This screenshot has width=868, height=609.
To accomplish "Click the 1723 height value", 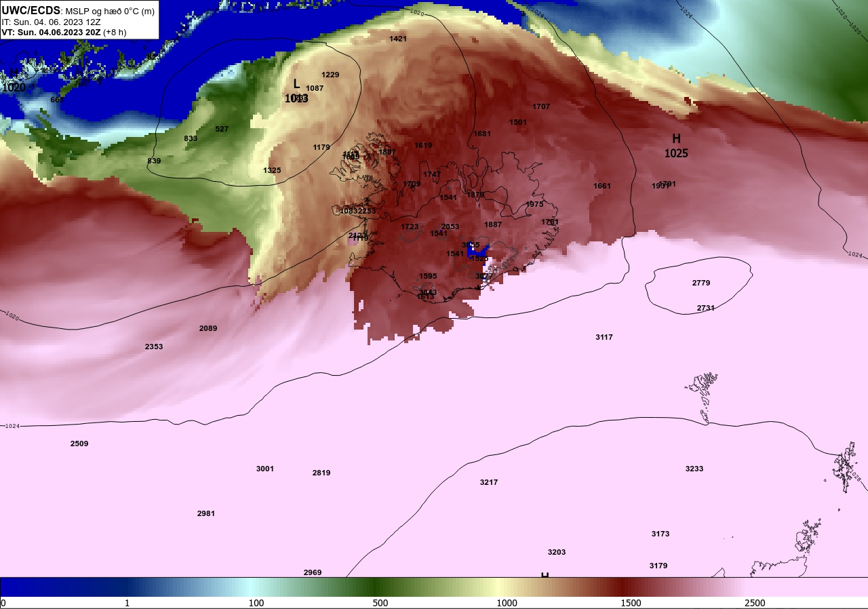I will [410, 227].
